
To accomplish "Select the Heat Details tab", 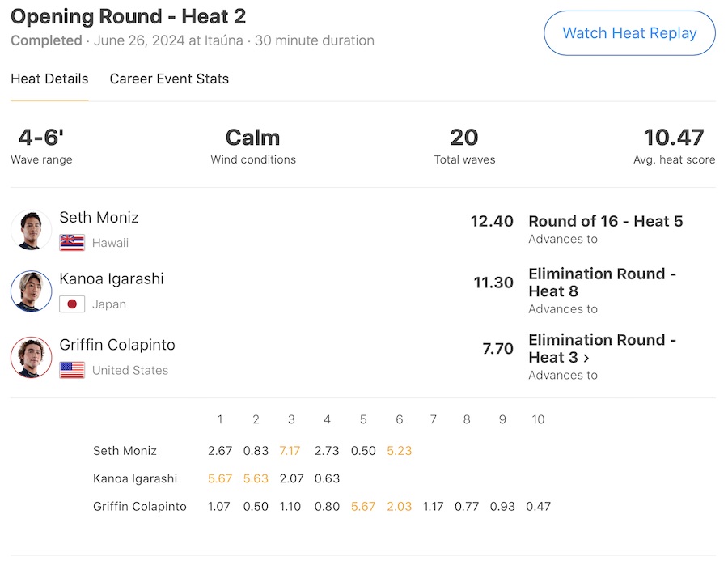I will coord(49,79).
